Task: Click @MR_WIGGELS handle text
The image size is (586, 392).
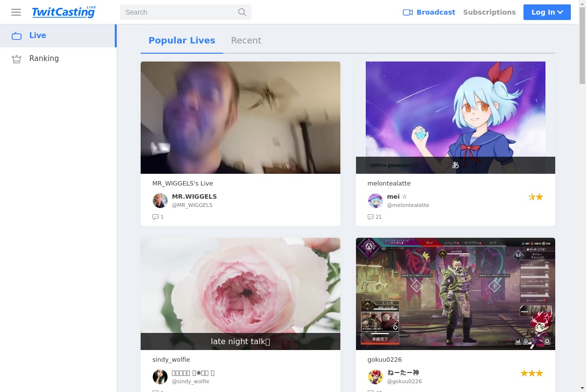Action: [x=192, y=205]
